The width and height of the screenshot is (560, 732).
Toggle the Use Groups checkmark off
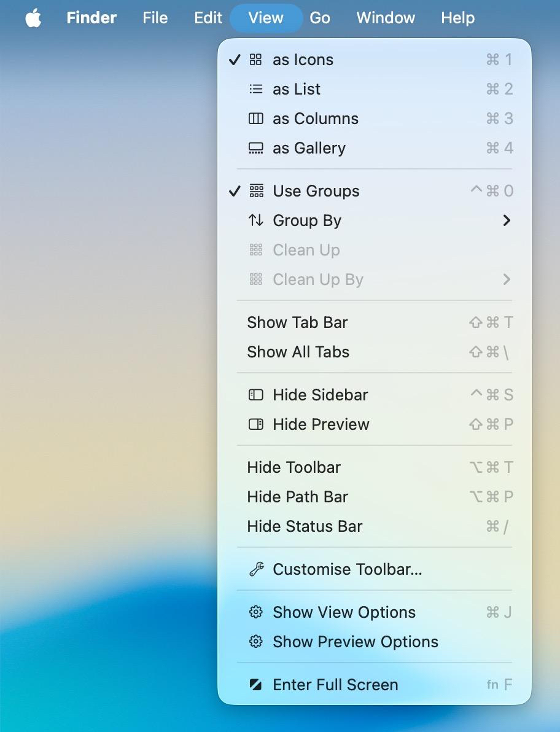point(235,191)
